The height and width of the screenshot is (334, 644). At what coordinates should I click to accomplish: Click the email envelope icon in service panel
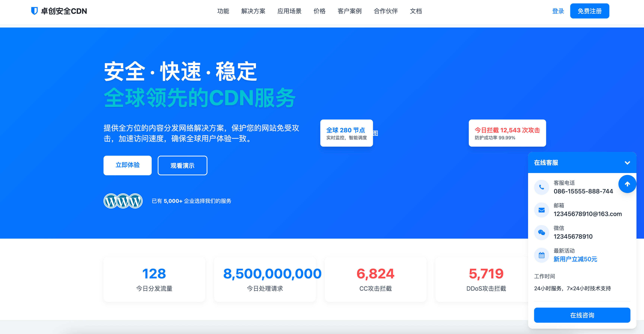pos(541,210)
